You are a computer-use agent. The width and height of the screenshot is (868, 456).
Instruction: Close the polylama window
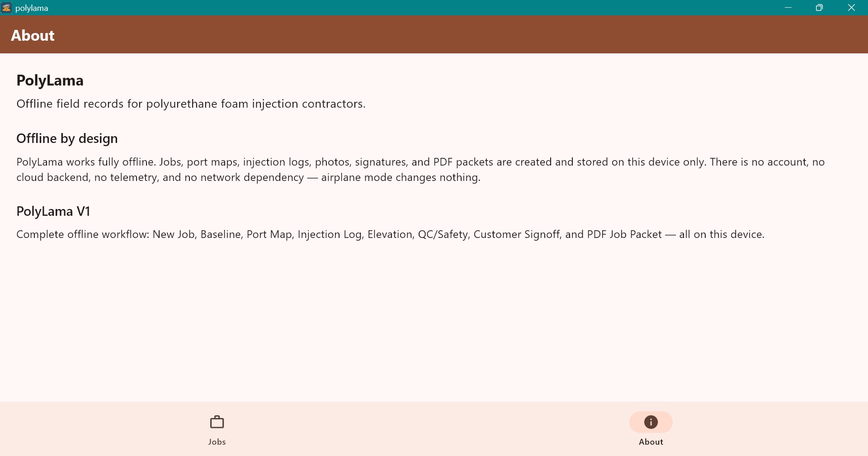coord(852,8)
